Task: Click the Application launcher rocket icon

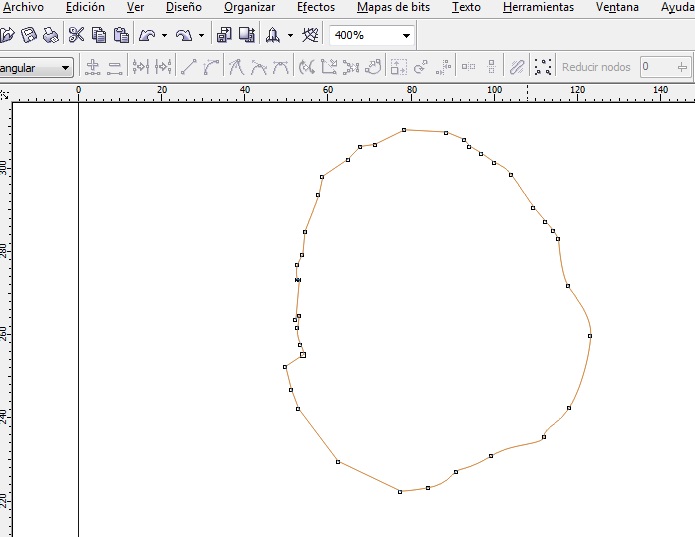Action: click(x=273, y=35)
